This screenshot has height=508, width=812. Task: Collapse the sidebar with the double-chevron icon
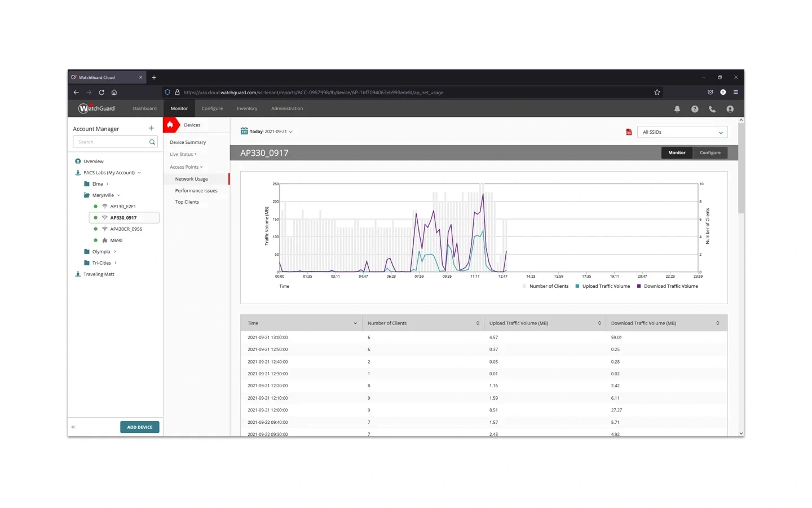pos(73,427)
